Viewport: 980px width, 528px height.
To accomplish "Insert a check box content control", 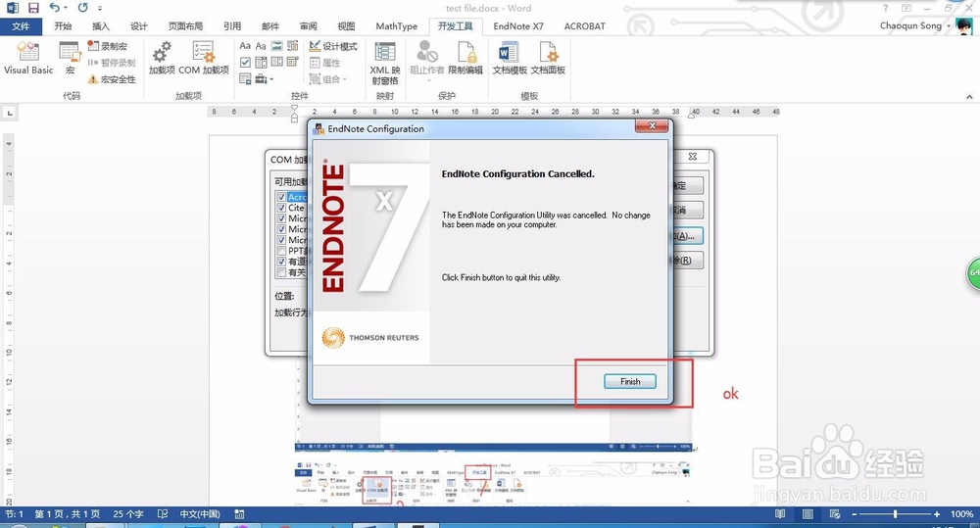I will [245, 62].
